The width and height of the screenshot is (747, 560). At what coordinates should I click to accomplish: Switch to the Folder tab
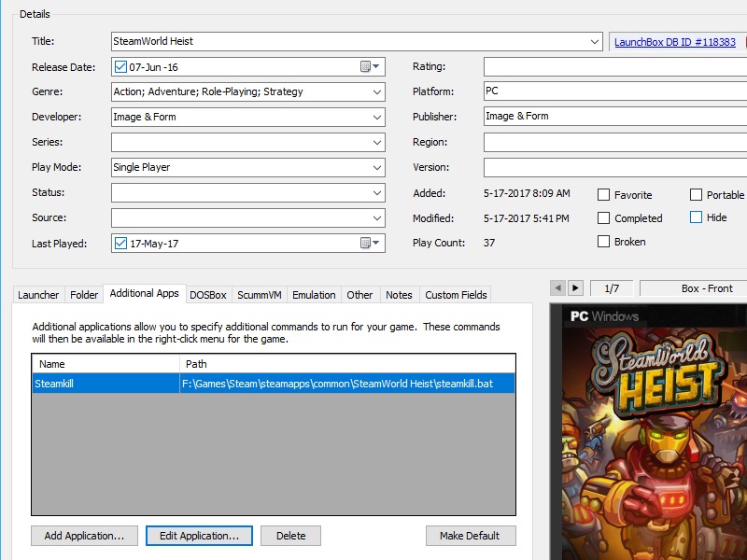point(84,295)
